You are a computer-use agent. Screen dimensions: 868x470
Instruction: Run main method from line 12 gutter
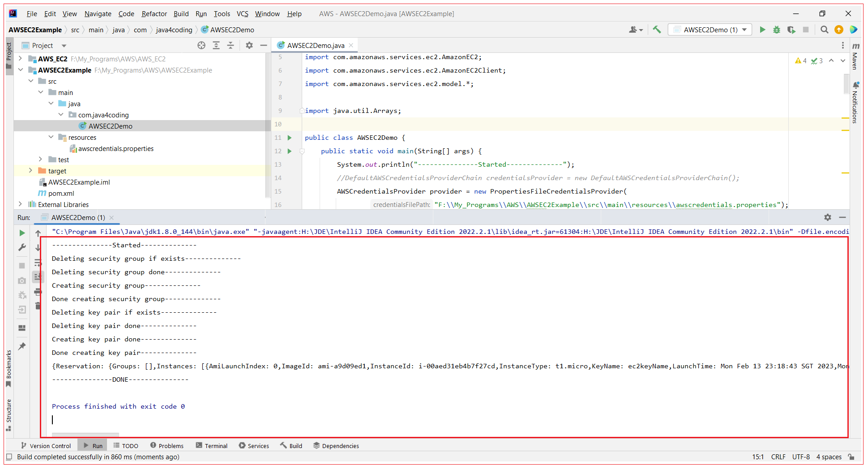click(290, 151)
